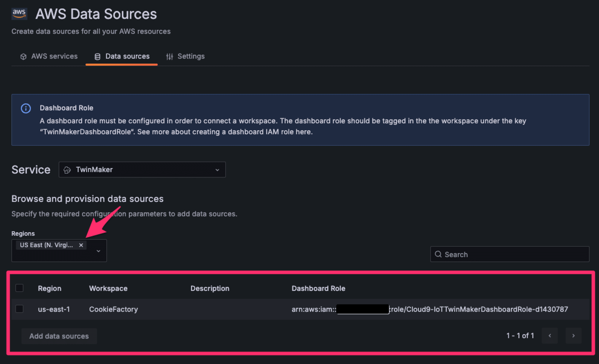Click the AWS logo icon
599x364 pixels.
[19, 14]
